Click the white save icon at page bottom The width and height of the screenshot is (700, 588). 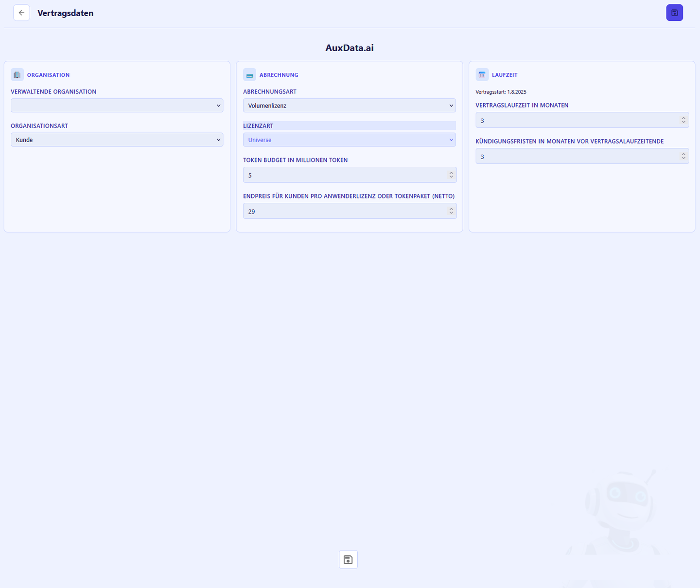[x=348, y=559]
